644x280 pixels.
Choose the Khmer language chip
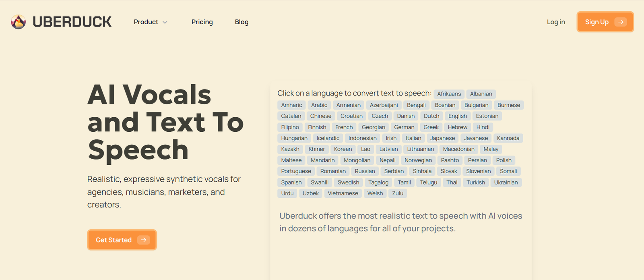(x=317, y=149)
